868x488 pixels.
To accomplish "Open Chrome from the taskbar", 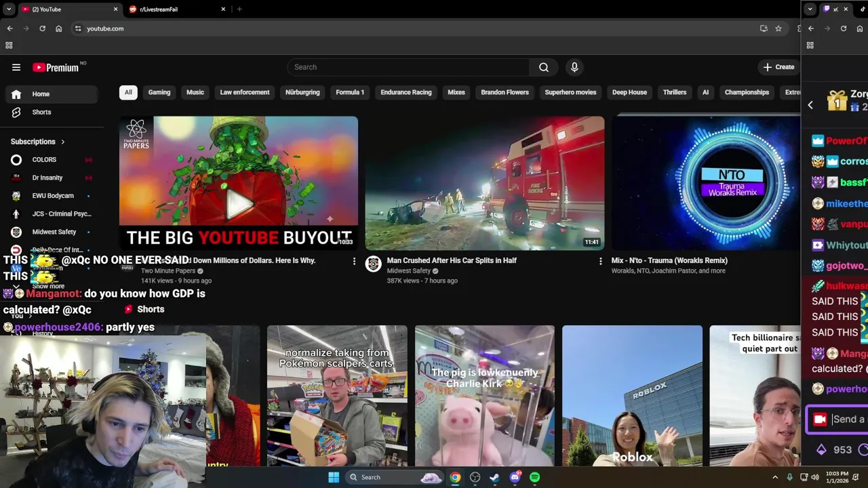I will [x=455, y=477].
